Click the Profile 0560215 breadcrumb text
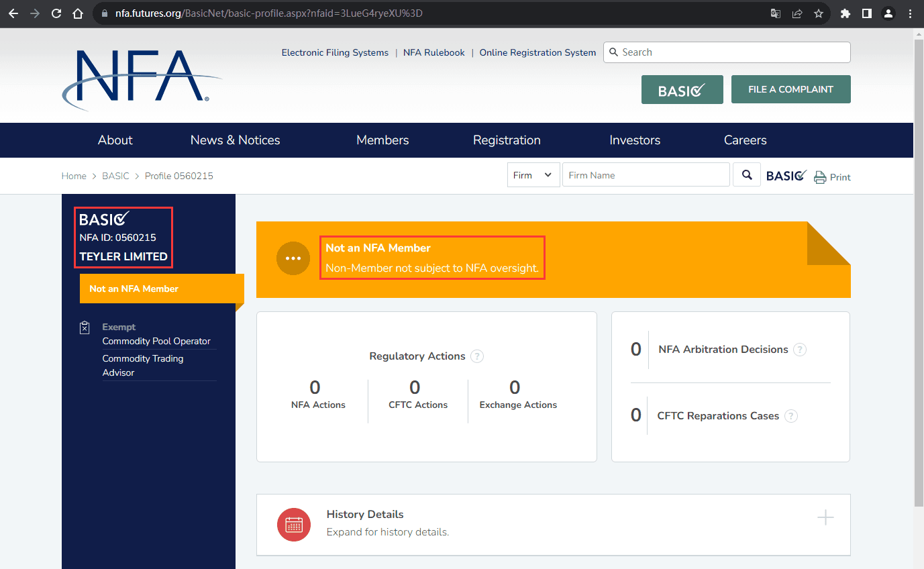 coord(179,176)
